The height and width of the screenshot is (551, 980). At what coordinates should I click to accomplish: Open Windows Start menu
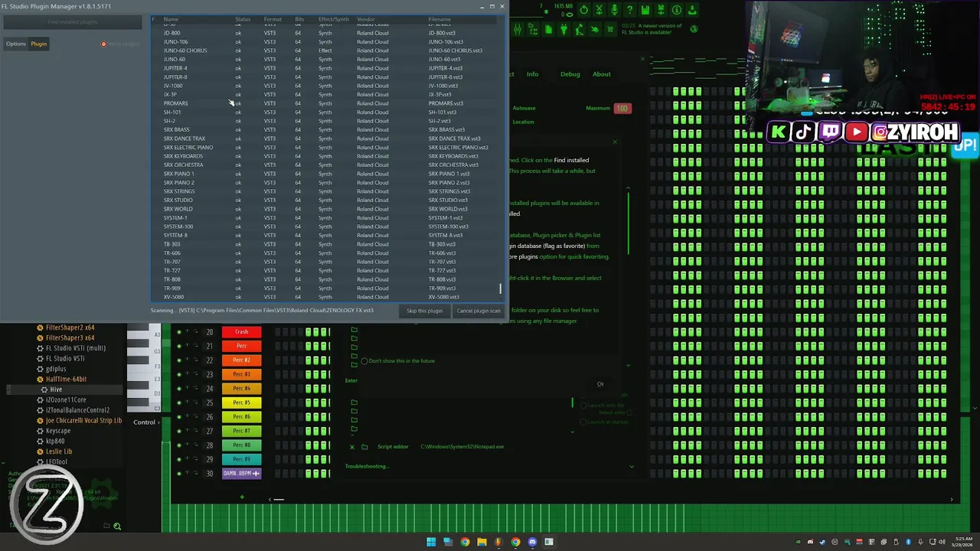[431, 542]
